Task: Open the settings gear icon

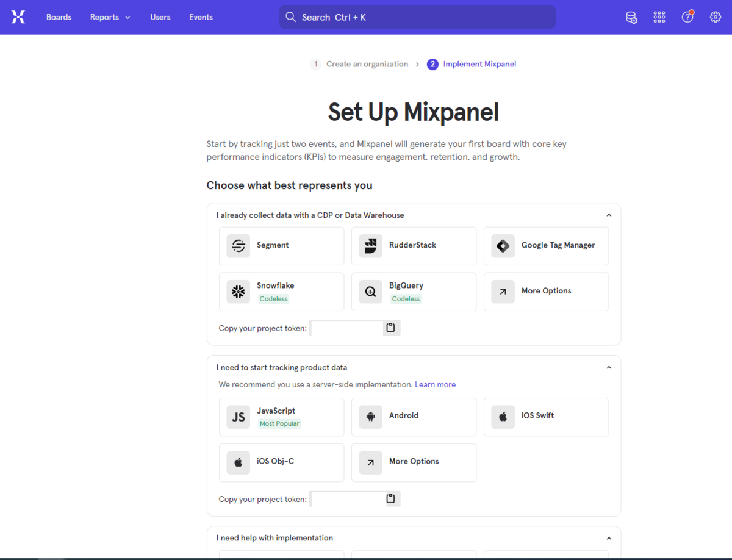Action: (716, 17)
